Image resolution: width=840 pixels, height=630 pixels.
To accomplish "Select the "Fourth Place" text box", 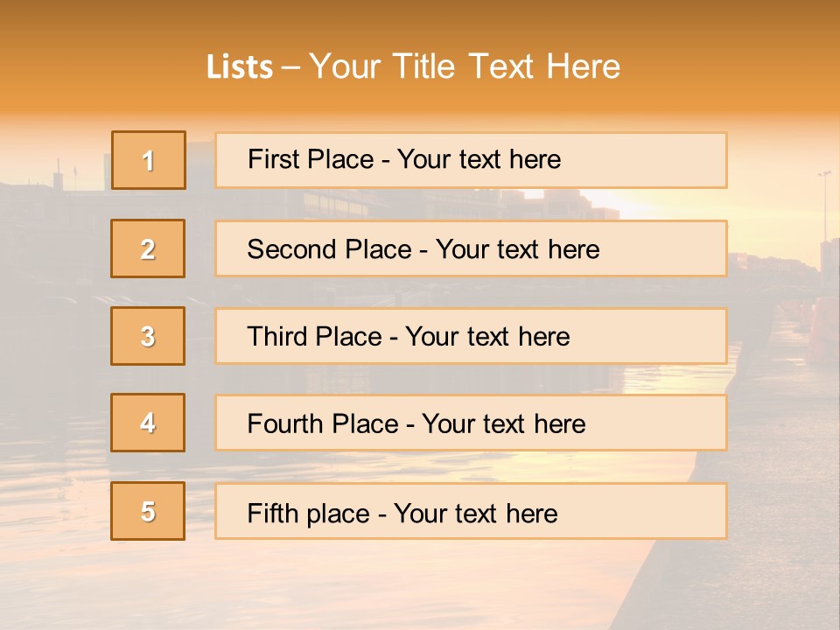I will point(471,423).
